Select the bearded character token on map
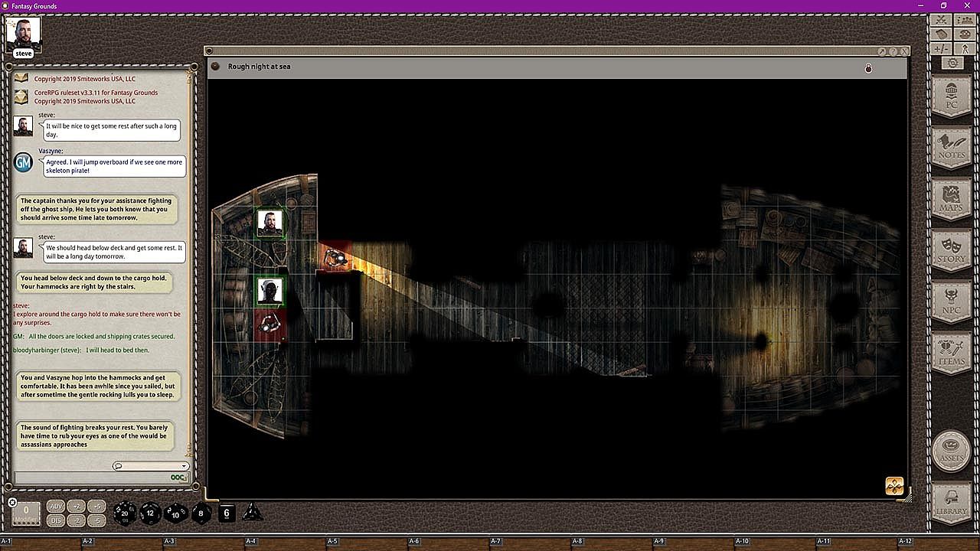Screen dimensions: 980x551 point(269,223)
